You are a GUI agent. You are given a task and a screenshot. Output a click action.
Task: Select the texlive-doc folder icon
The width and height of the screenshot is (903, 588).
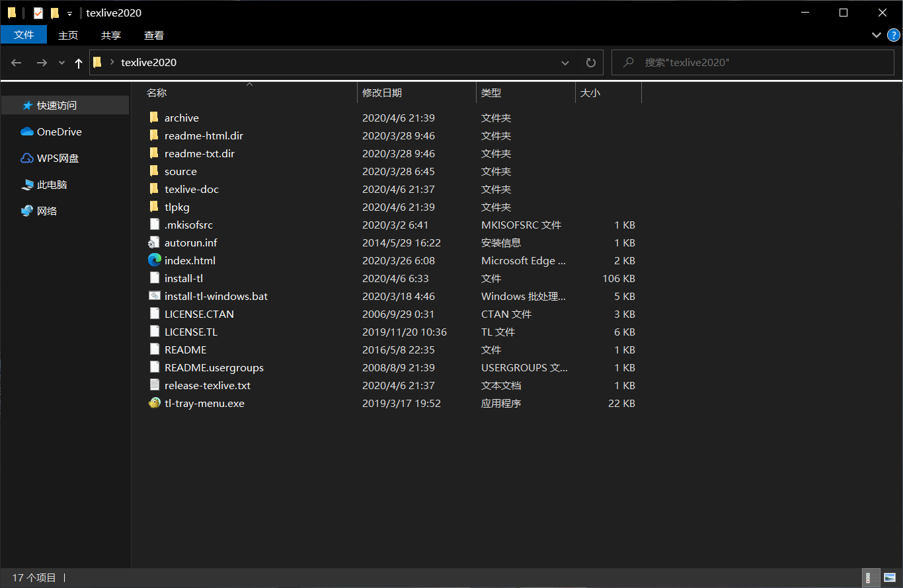pyautogui.click(x=154, y=189)
